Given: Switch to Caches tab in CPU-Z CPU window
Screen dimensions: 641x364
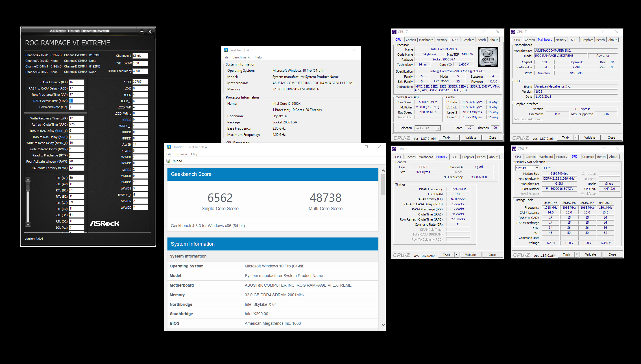Looking at the screenshot, I should [x=411, y=40].
